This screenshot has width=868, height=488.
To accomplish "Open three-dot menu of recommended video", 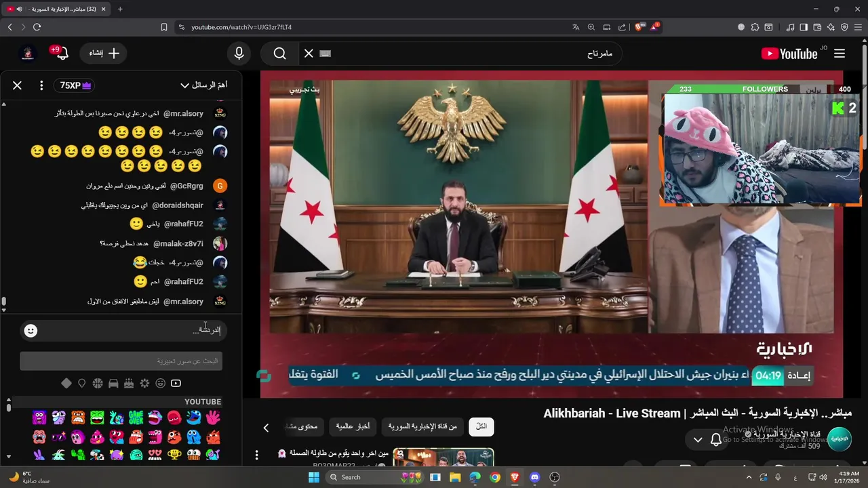I will [256, 455].
